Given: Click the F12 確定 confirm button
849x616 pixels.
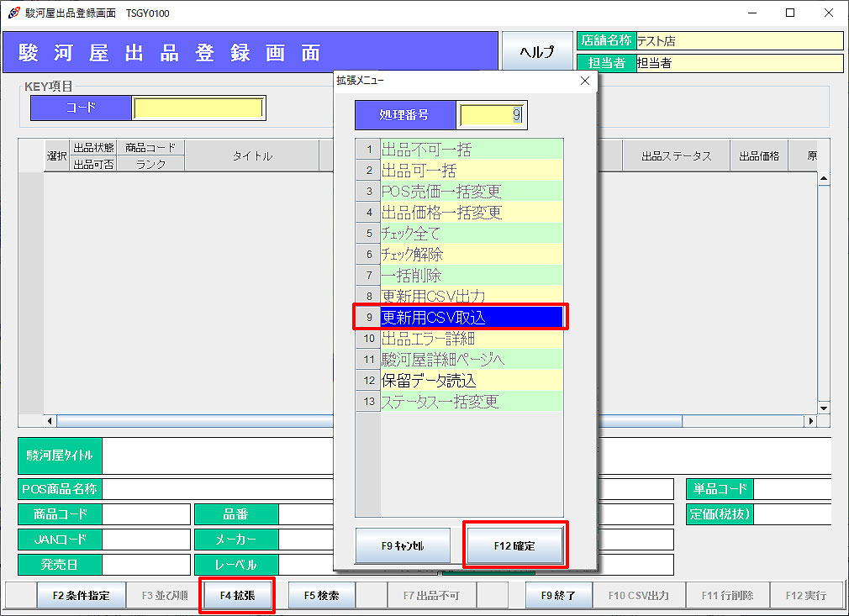Looking at the screenshot, I should 516,545.
